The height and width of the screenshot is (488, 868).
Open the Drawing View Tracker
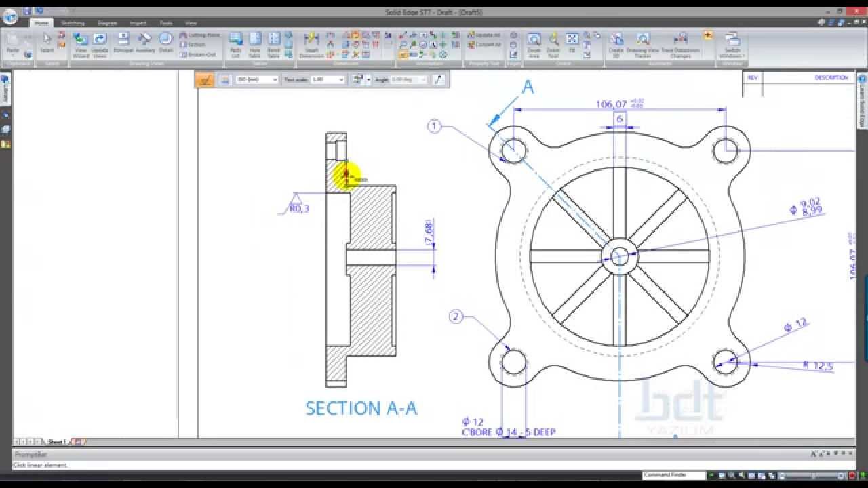tap(642, 45)
